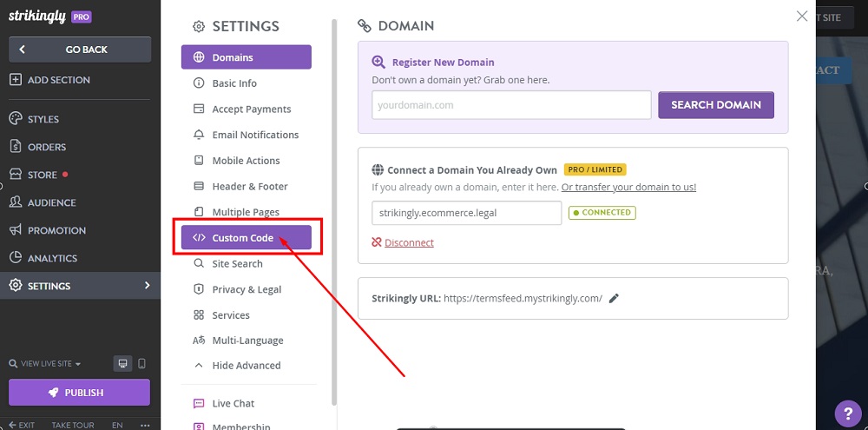
Task: Click 'Or transfer your domain to us!' link
Action: [x=628, y=188]
